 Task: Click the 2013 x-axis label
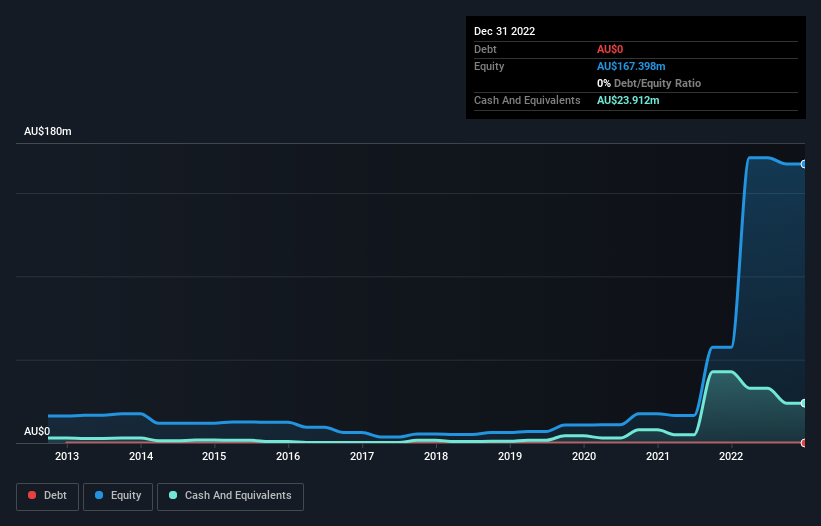[67, 456]
